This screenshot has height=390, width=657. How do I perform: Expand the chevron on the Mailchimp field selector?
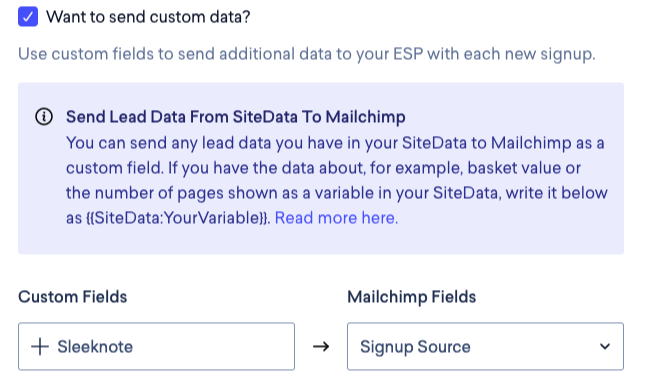click(605, 346)
